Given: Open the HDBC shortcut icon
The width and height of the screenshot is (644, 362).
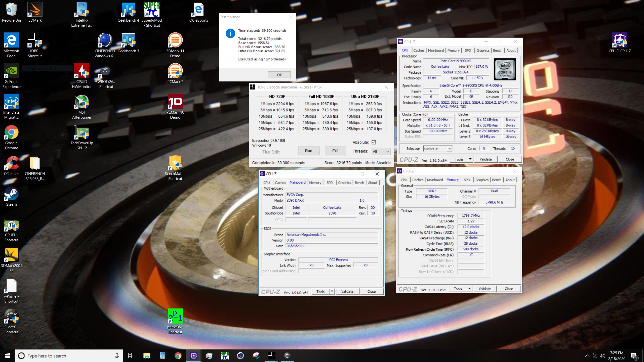Looking at the screenshot, I should (x=35, y=45).
